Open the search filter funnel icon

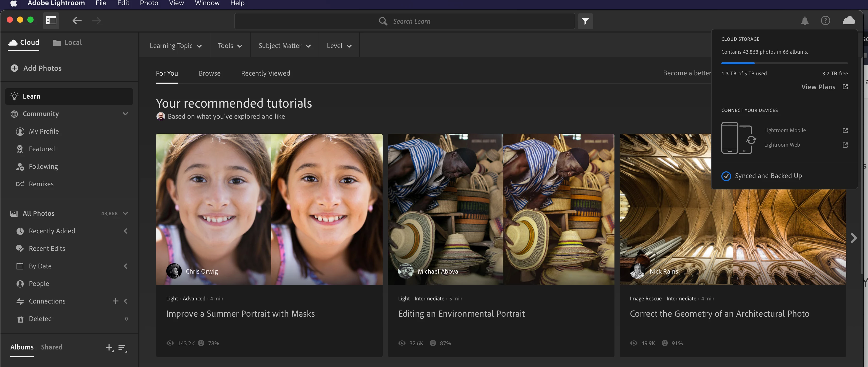pos(585,21)
